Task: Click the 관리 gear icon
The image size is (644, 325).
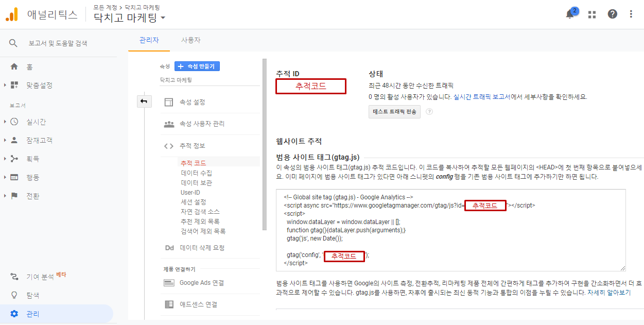Action: [14, 314]
